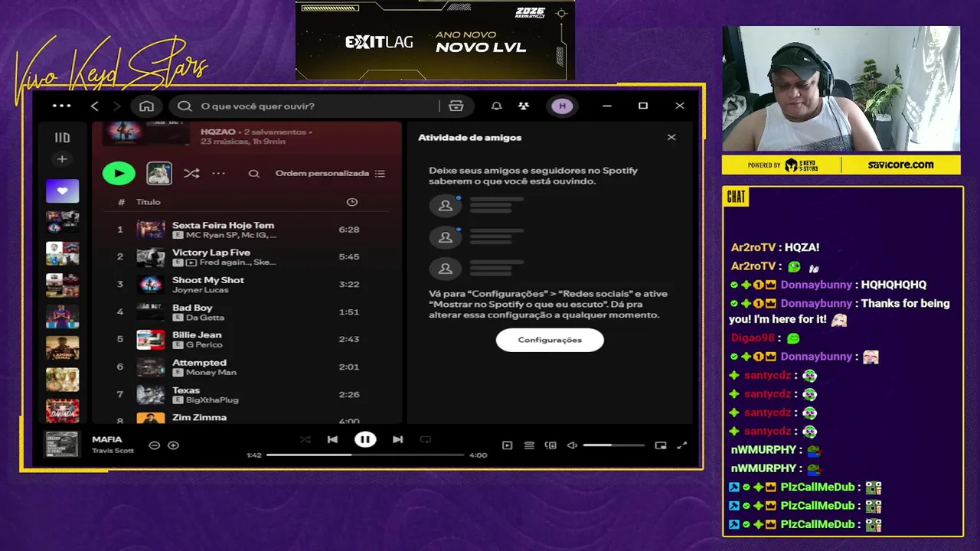Image resolution: width=980 pixels, height=551 pixels.
Task: Open the notifications bell
Action: pos(496,106)
